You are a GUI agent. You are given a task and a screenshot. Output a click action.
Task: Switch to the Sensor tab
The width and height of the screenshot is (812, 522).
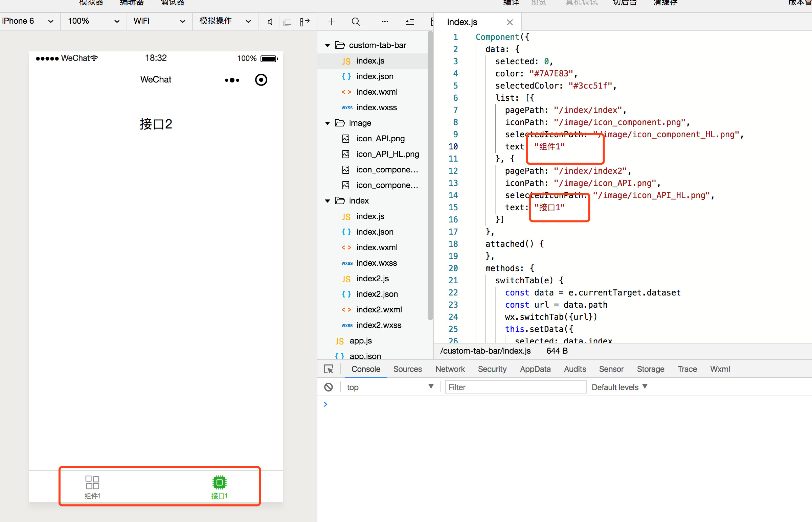tap(611, 369)
